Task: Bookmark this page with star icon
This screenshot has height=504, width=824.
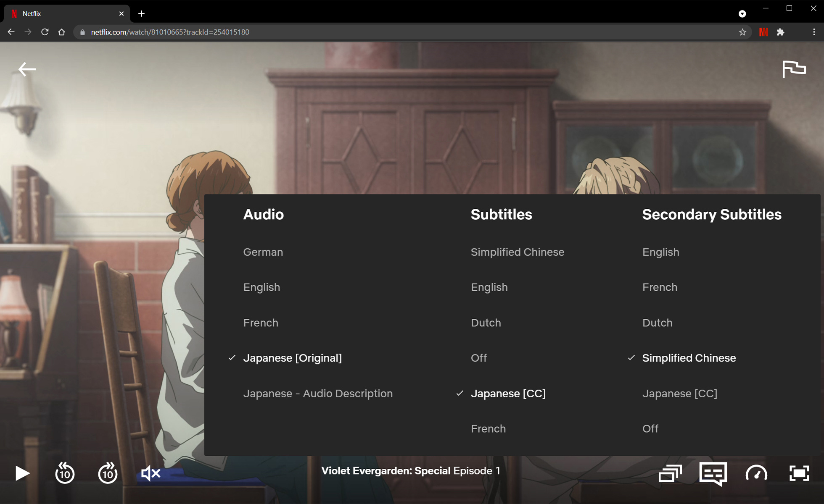Action: click(742, 32)
